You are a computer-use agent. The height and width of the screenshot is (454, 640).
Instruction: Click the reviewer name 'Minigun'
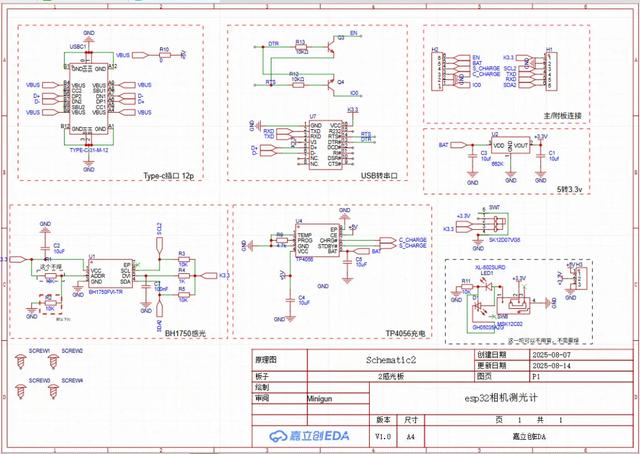[x=320, y=398]
